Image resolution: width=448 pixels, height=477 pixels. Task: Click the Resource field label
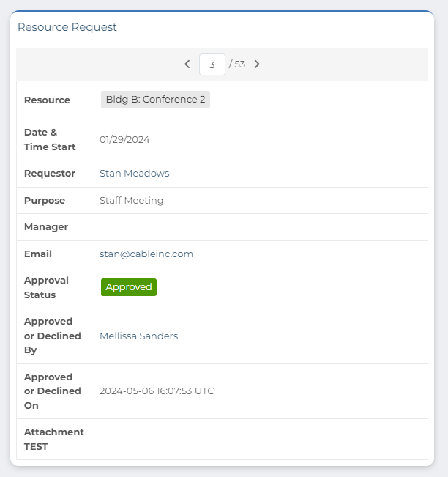pos(47,100)
